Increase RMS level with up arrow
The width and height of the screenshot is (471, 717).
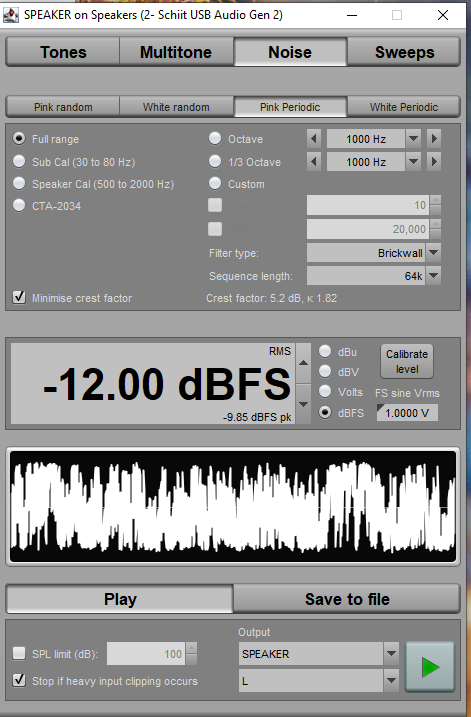[x=303, y=363]
